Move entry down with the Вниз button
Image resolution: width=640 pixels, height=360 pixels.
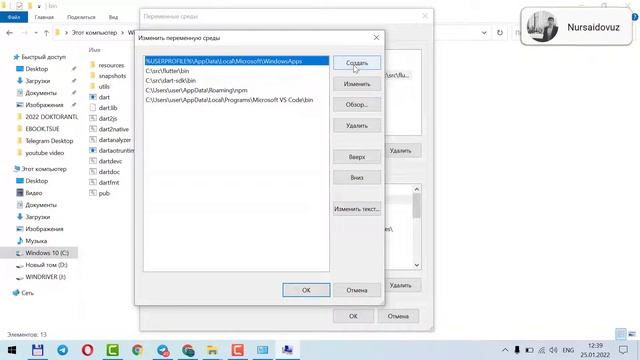click(357, 178)
